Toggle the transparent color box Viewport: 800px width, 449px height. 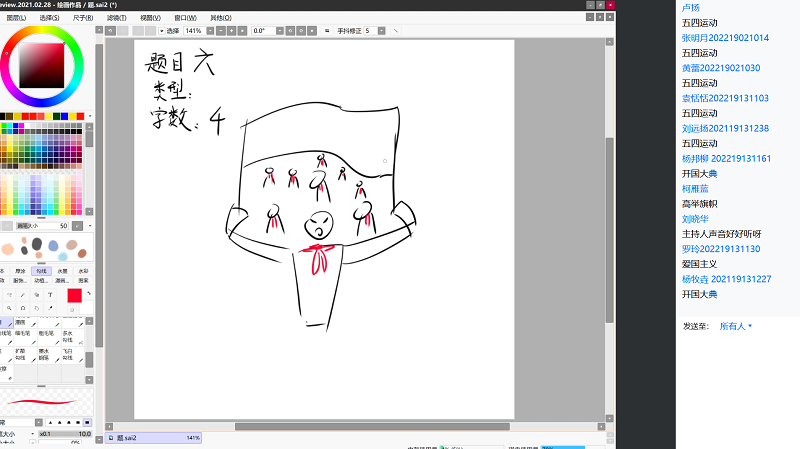point(72,310)
